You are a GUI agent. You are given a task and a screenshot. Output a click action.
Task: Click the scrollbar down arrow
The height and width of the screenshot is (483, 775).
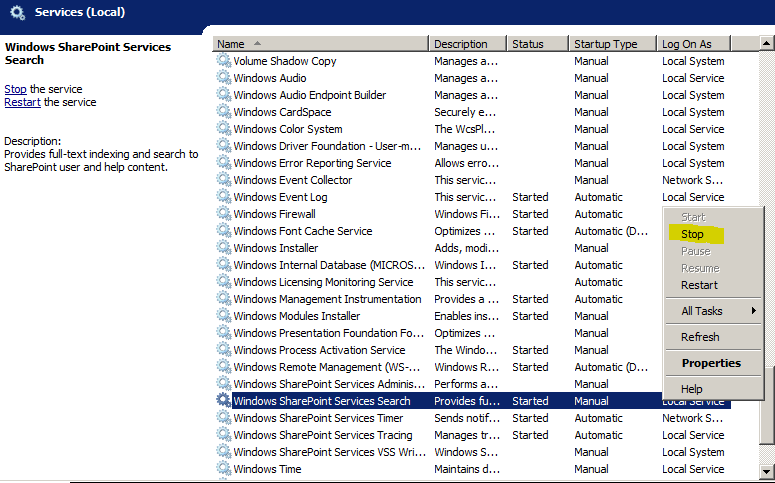(767, 471)
